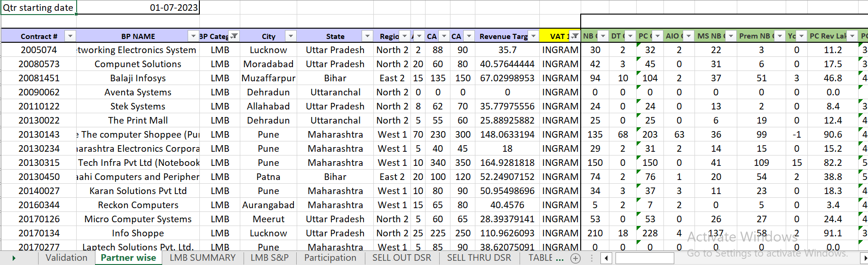Expand the City column filter
This screenshot has width=868, height=265.
291,36
